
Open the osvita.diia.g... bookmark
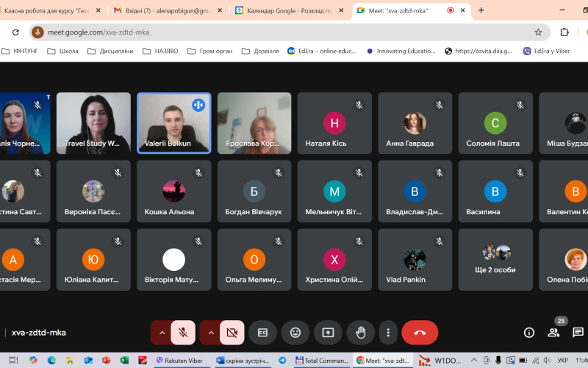coord(478,51)
